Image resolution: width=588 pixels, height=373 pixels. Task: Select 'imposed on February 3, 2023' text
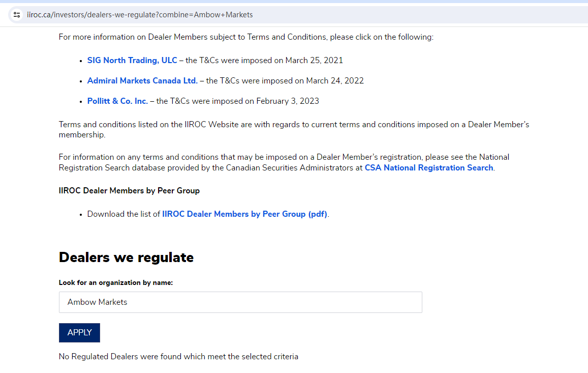(x=265, y=101)
